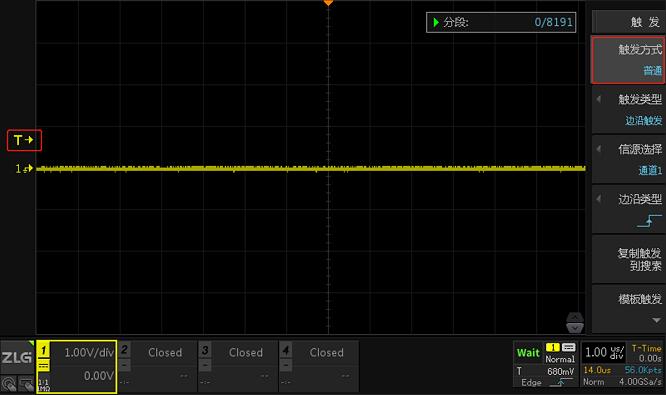
Task: Click the ZLG logo button
Action: (17, 357)
